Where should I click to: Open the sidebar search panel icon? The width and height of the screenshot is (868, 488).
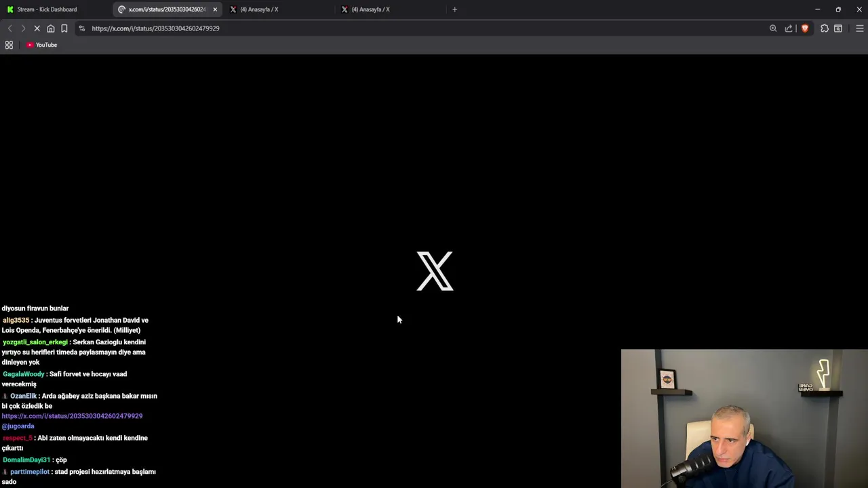coord(838,28)
